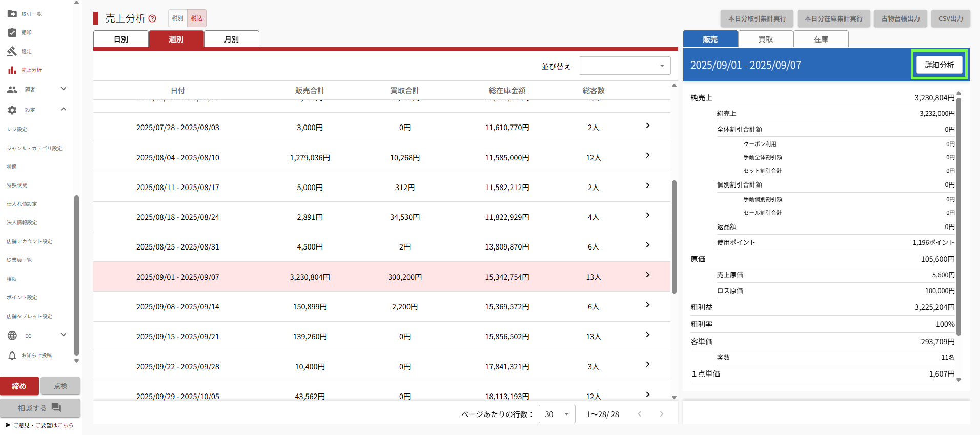This screenshot has width=980, height=436.
Task: Open 取引一覧 transaction list icon in sidebar
Action: coord(12,14)
